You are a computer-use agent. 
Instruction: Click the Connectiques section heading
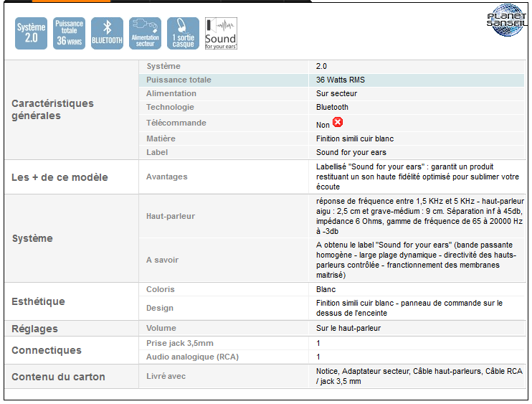coord(47,350)
